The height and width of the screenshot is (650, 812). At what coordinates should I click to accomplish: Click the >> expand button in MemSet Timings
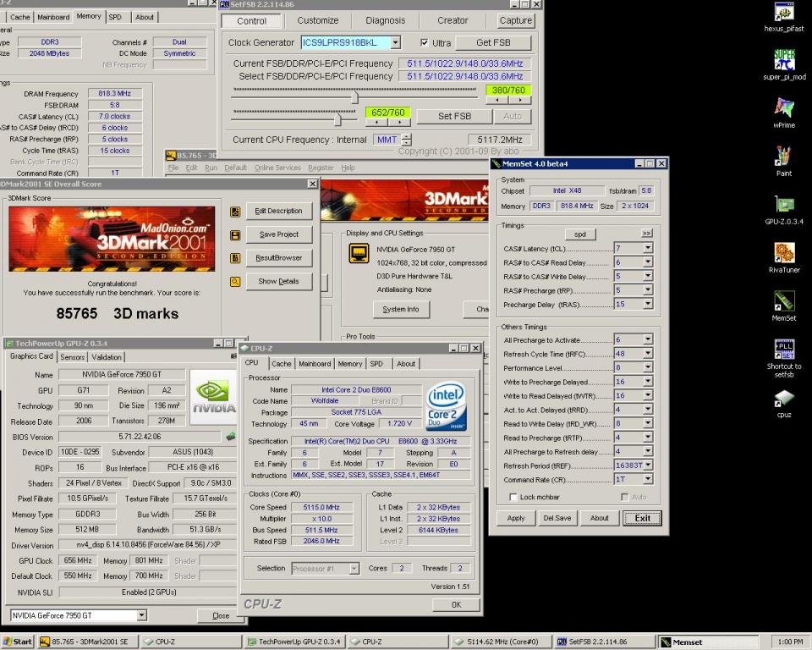pyautogui.click(x=646, y=234)
